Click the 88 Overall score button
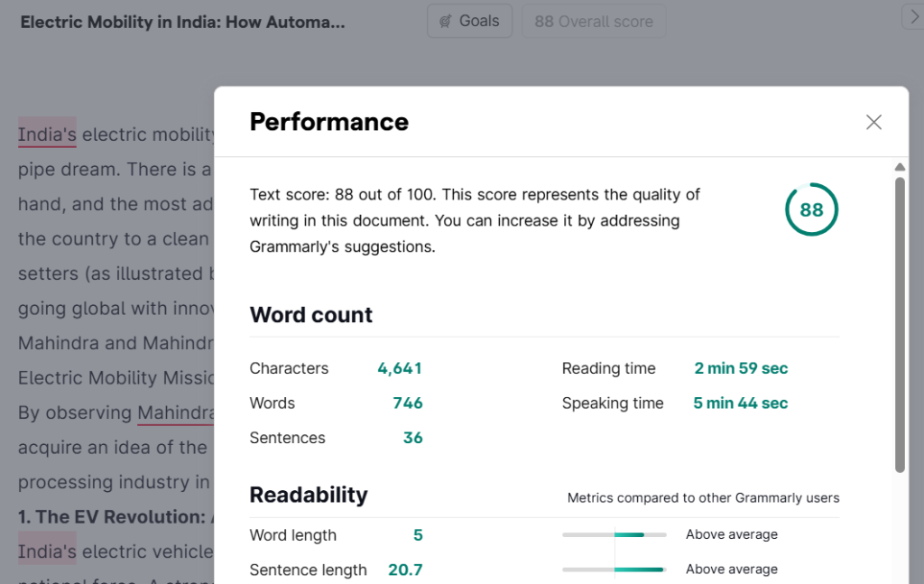The width and height of the screenshot is (924, 584). point(593,21)
